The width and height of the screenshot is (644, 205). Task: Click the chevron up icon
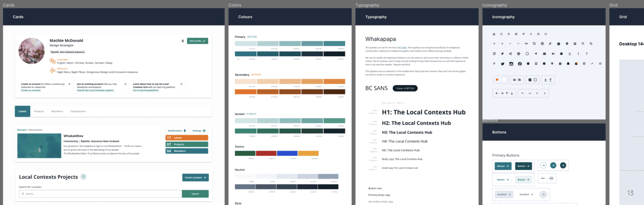click(522, 93)
